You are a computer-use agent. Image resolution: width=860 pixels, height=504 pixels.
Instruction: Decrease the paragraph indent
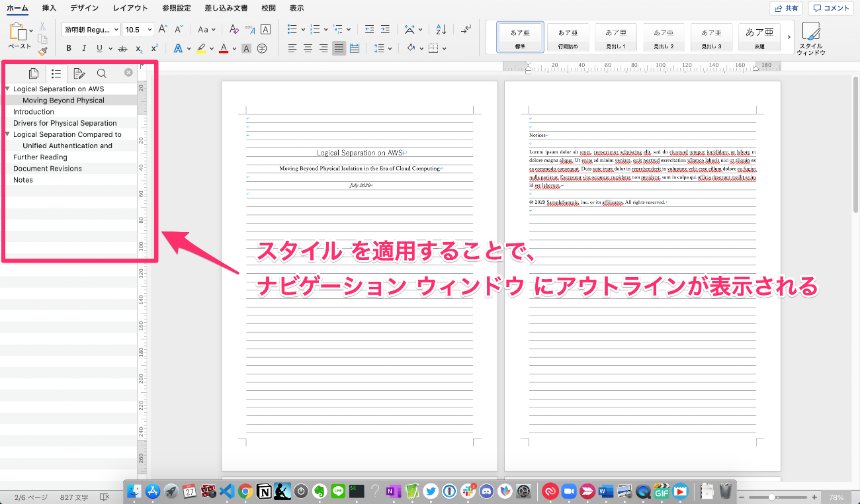[369, 29]
